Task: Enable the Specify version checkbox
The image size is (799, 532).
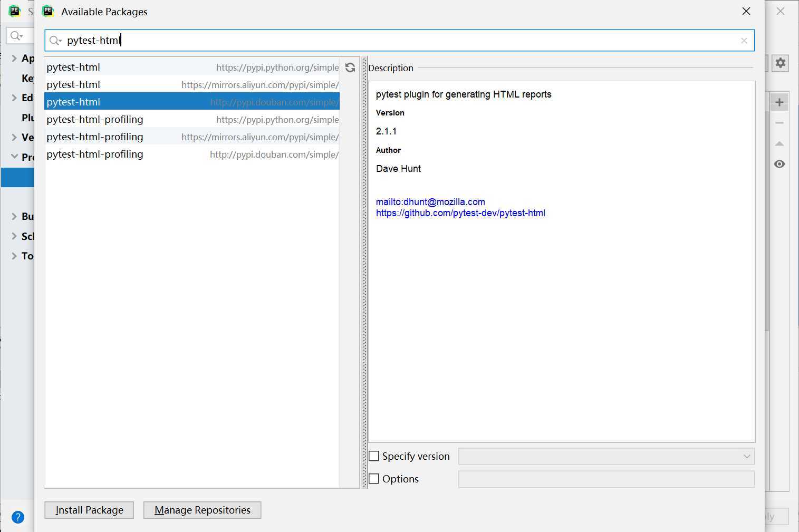Action: (374, 456)
